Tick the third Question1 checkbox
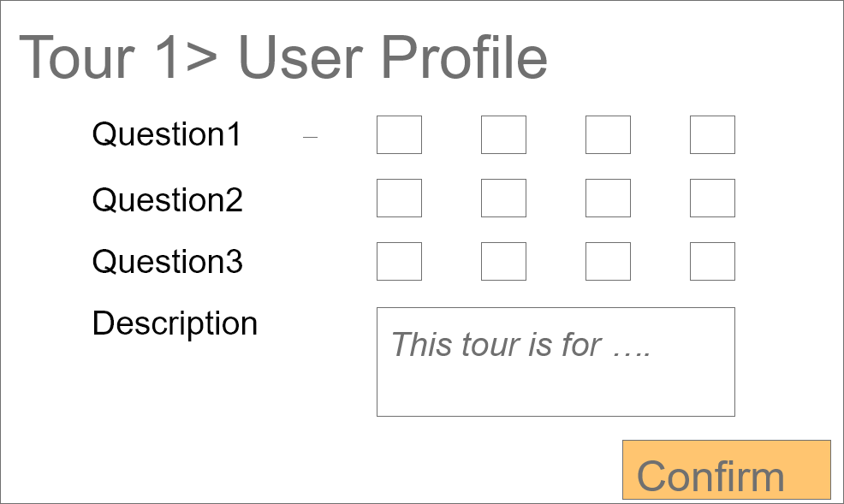The height and width of the screenshot is (504, 844). pyautogui.click(x=608, y=135)
